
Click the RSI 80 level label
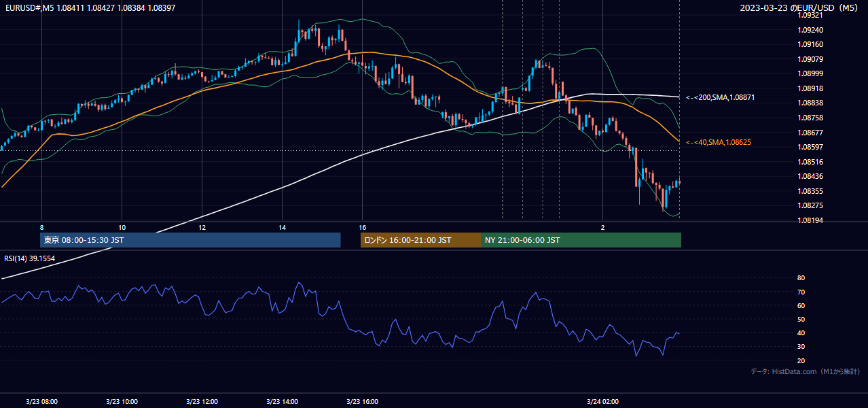point(801,278)
